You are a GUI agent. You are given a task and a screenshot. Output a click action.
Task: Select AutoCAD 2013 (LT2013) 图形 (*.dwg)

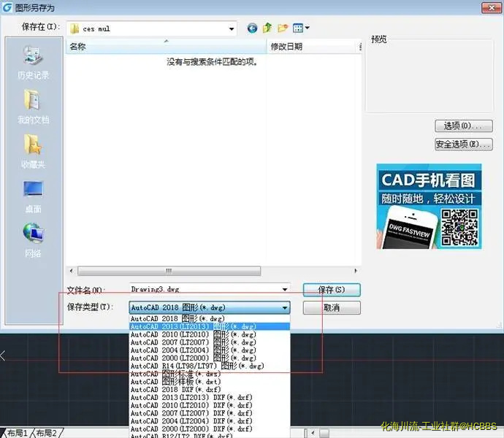[194, 326]
